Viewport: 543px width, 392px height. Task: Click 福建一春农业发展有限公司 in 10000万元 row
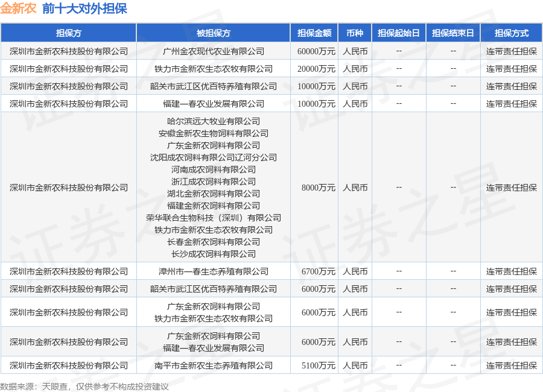(214, 104)
